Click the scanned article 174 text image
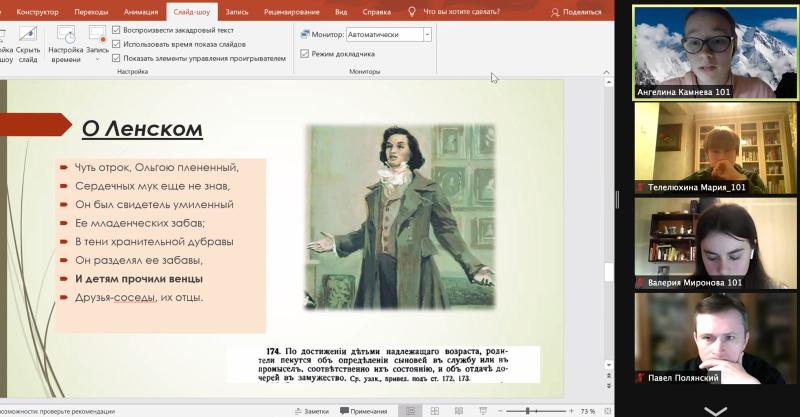 384,364
